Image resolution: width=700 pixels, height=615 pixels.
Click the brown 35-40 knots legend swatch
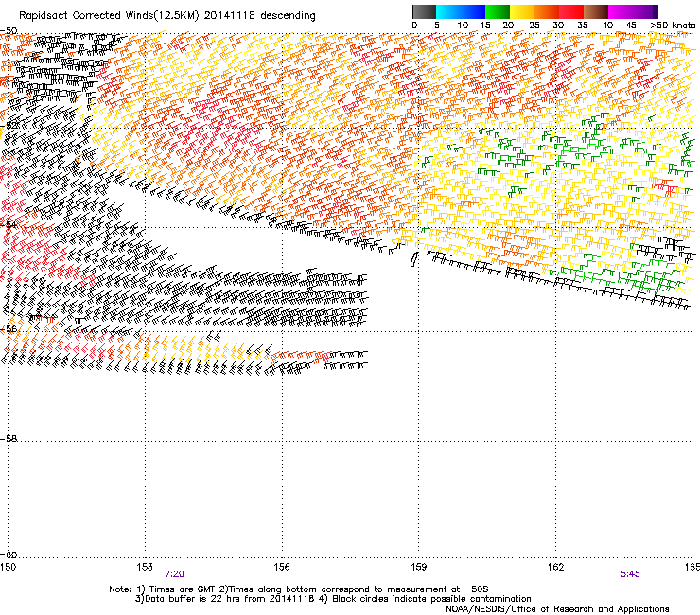click(596, 11)
